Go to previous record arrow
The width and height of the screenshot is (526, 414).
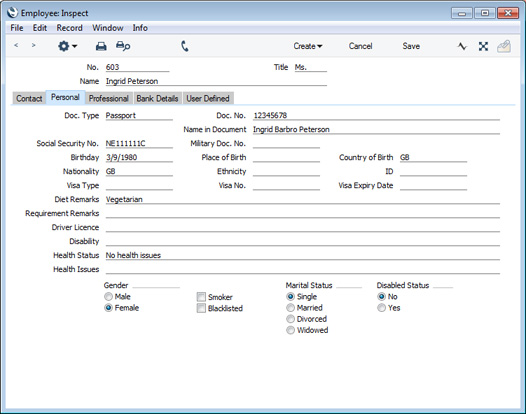pyautogui.click(x=16, y=45)
